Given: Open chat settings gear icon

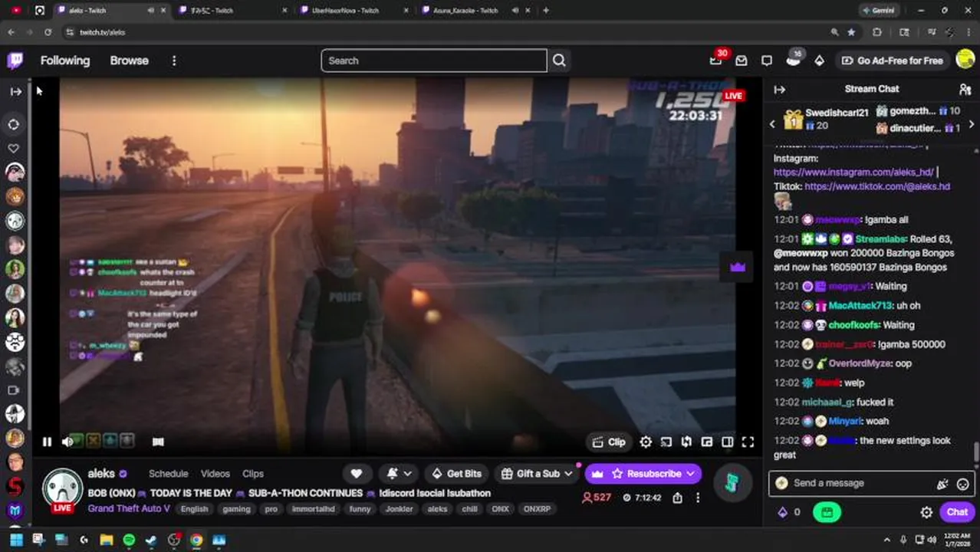Looking at the screenshot, I should point(926,512).
